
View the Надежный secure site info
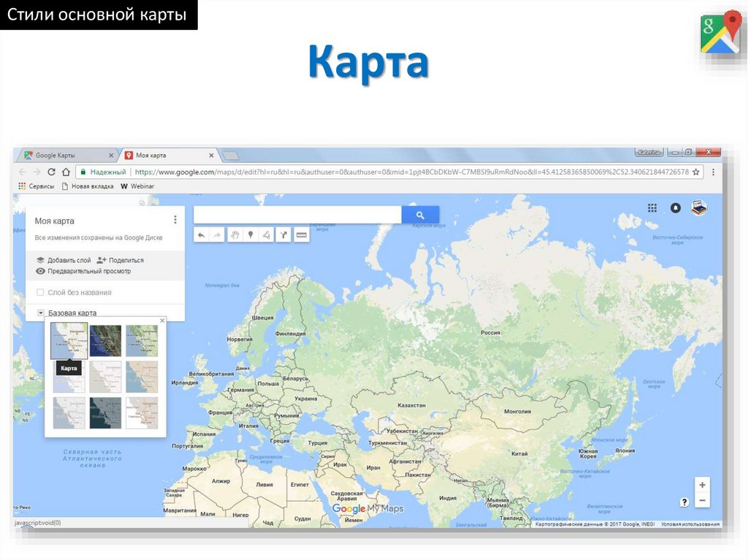[x=103, y=172]
